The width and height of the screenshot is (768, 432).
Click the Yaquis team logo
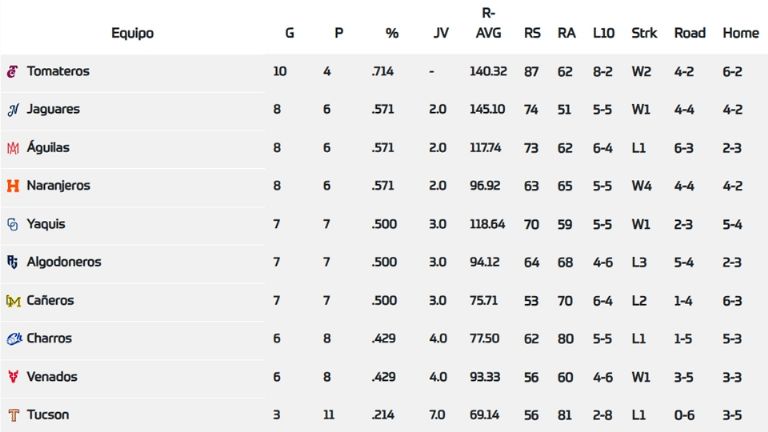click(x=13, y=224)
